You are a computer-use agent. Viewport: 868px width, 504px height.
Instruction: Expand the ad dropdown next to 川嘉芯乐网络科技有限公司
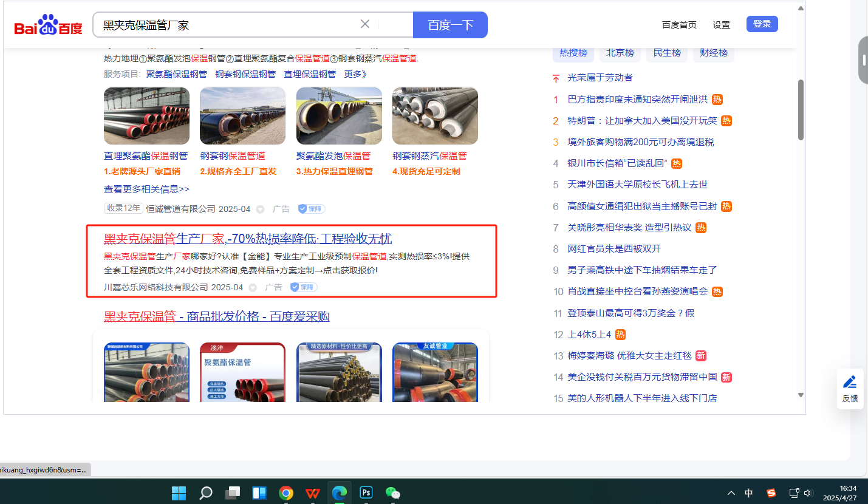tap(253, 288)
